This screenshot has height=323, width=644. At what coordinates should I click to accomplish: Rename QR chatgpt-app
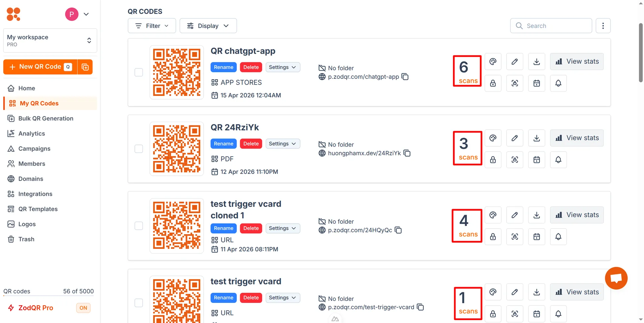[223, 67]
